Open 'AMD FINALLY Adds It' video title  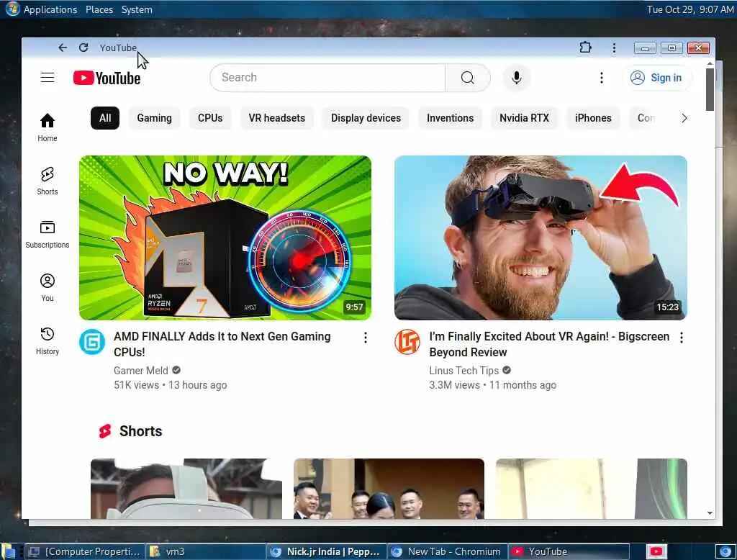222,344
